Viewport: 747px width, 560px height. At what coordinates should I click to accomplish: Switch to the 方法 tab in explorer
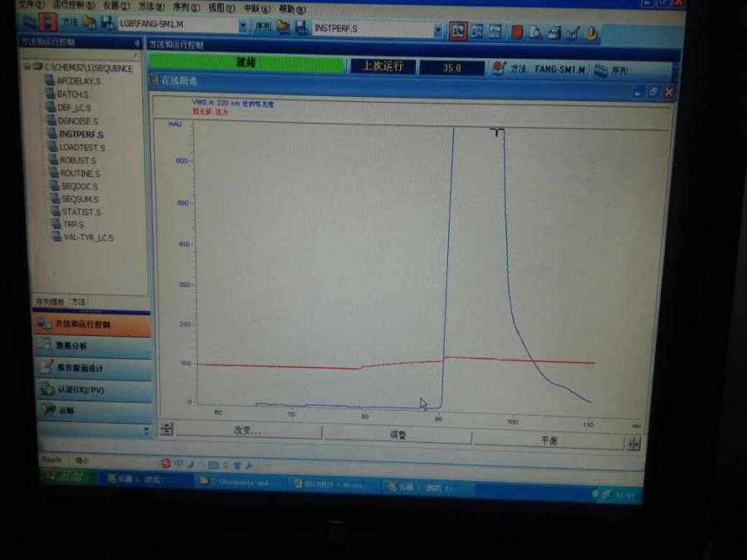(x=79, y=301)
